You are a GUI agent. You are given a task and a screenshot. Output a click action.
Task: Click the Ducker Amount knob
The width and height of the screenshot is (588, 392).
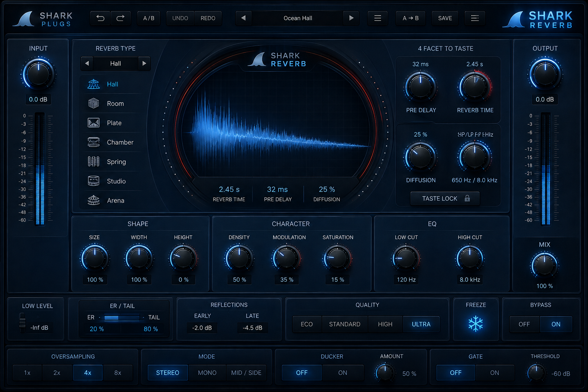(x=385, y=373)
